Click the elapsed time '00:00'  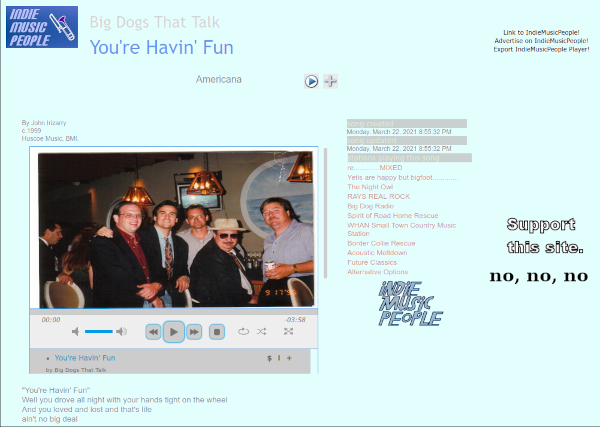[51, 319]
